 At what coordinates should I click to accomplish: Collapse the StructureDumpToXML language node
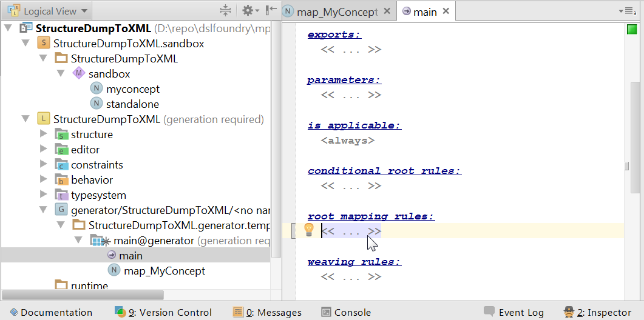click(25, 119)
